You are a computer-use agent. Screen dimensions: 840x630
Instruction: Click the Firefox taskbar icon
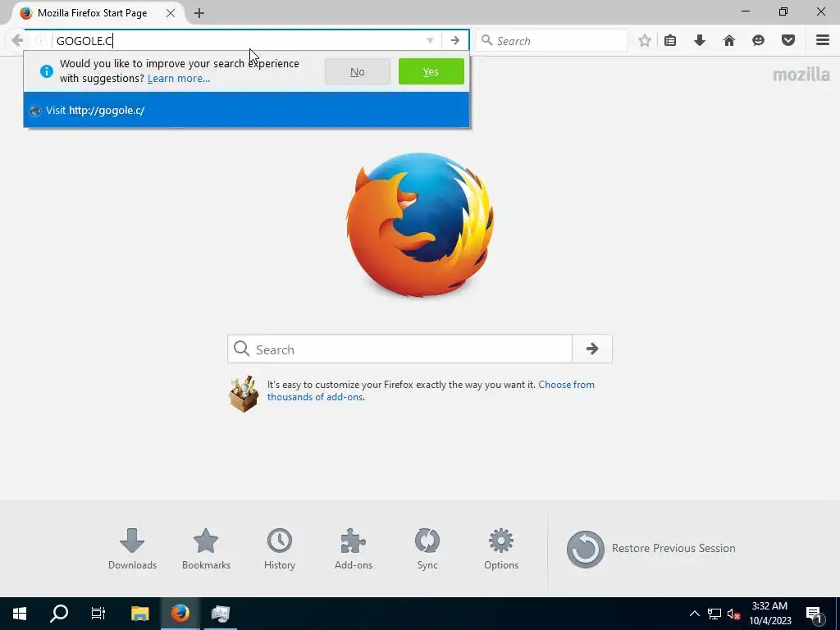pos(180,614)
